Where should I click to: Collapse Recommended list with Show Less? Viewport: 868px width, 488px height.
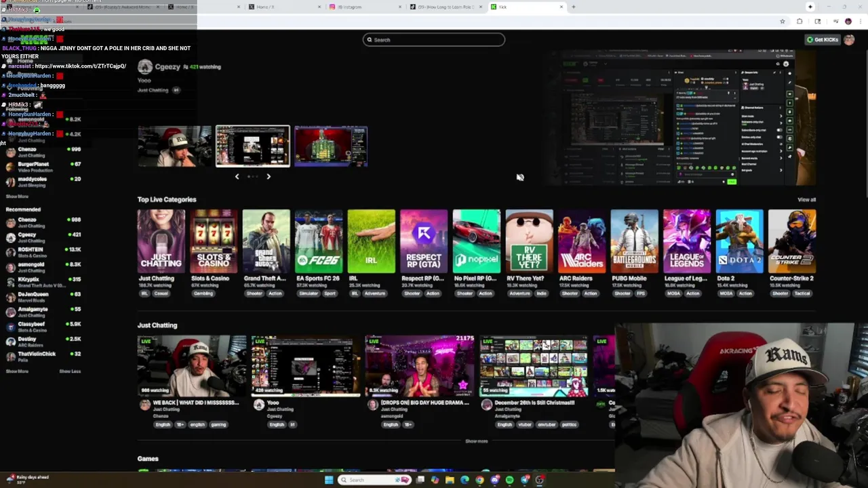click(70, 371)
